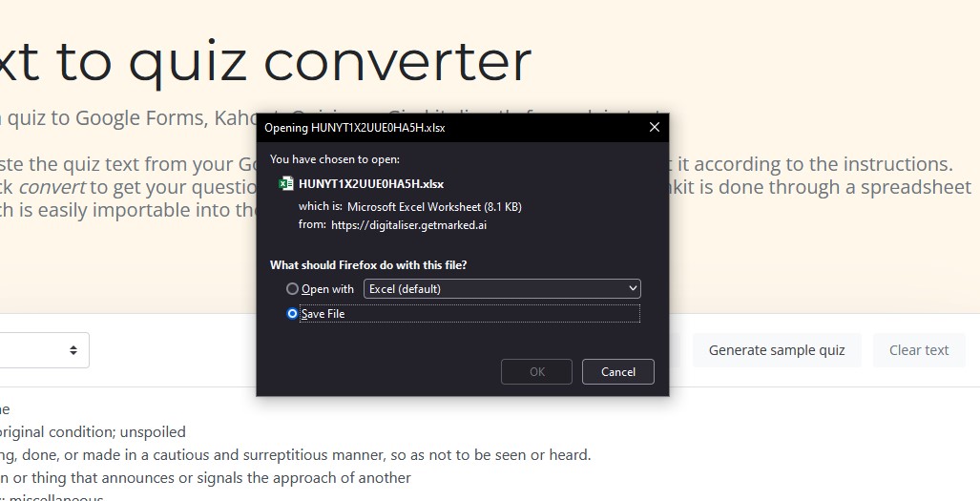Click the OK button in the dialog
This screenshot has height=501, width=980.
[x=536, y=371]
